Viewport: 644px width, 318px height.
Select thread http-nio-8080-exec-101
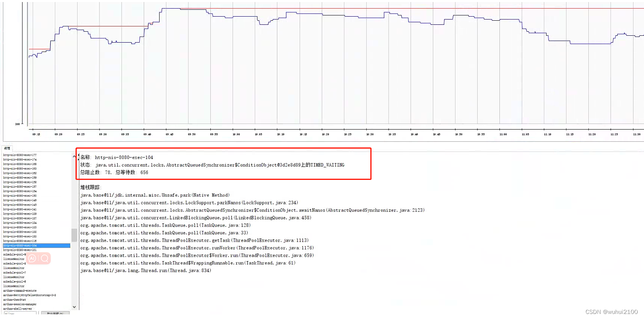[x=20, y=250]
